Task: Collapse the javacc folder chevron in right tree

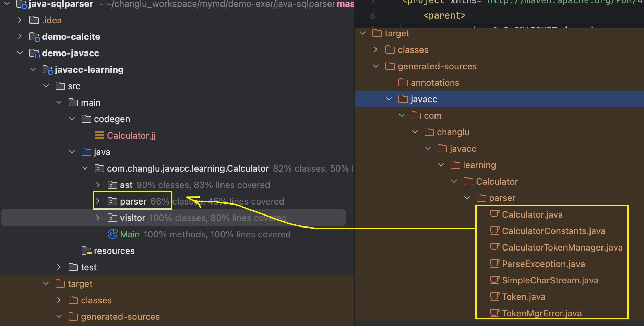Action: 389,99
